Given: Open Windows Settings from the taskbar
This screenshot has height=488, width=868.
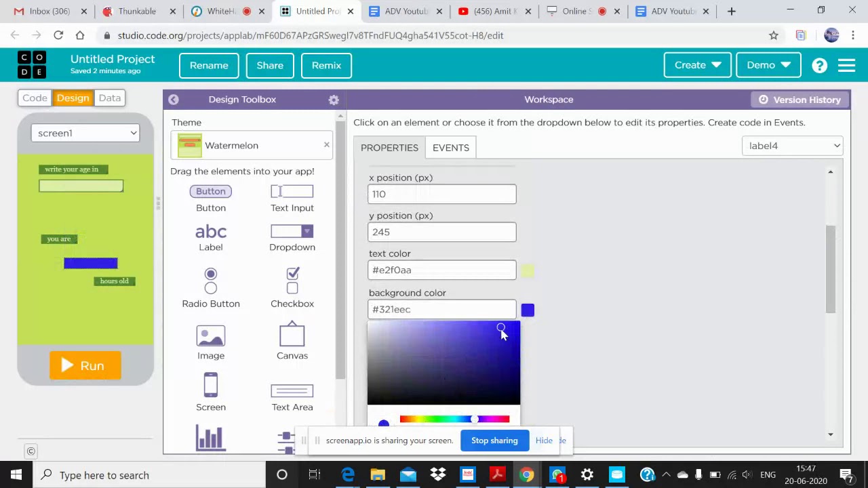Looking at the screenshot, I should [x=587, y=475].
